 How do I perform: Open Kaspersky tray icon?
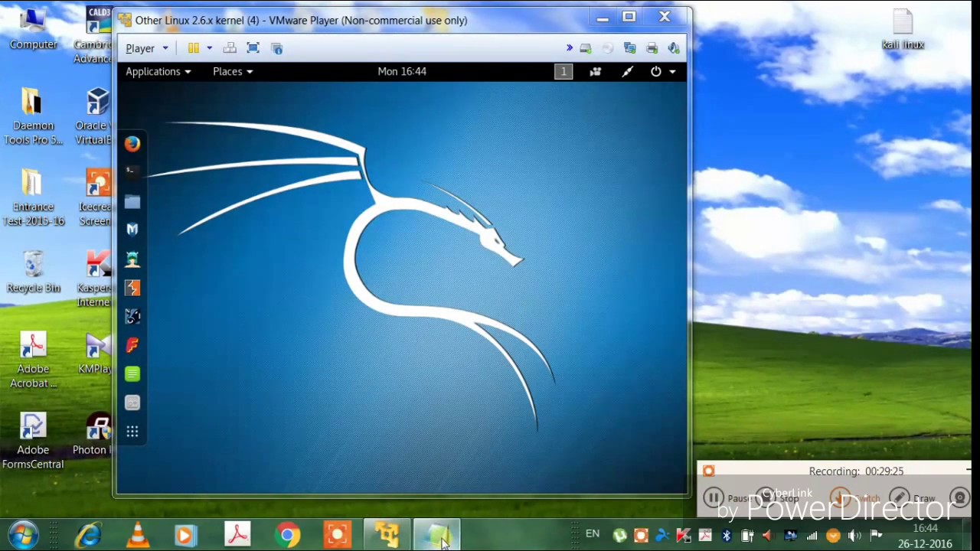[684, 535]
